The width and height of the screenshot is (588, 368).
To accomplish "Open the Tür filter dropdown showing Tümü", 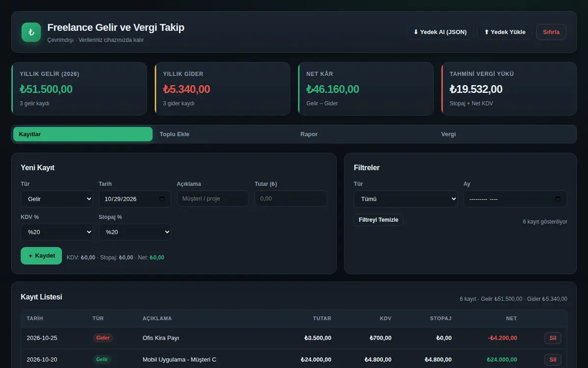I will pos(406,199).
